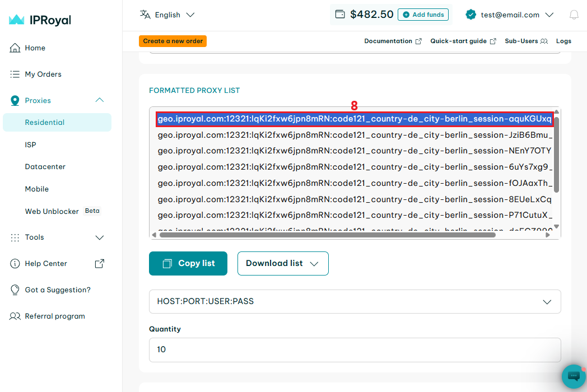Open My Orders page

point(43,74)
